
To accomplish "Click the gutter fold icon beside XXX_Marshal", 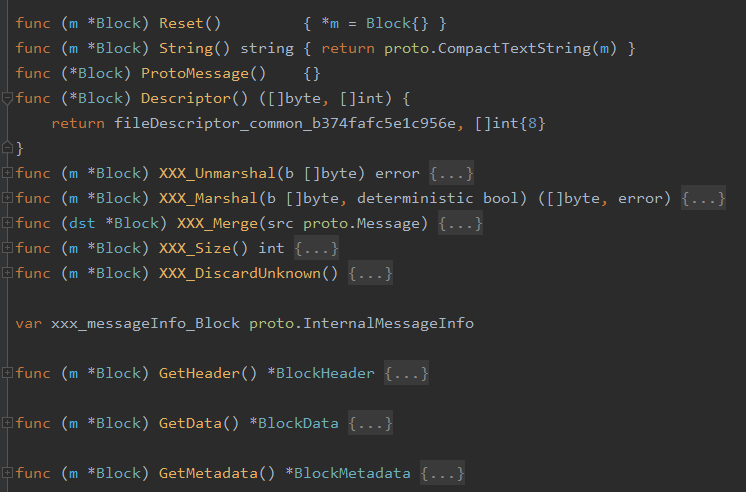I will (x=8, y=198).
